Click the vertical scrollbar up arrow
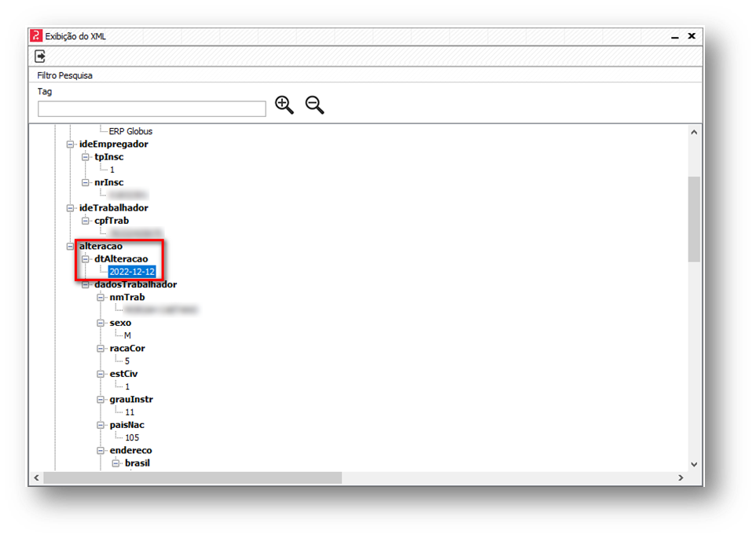The height and width of the screenshot is (538, 756). coord(694,132)
